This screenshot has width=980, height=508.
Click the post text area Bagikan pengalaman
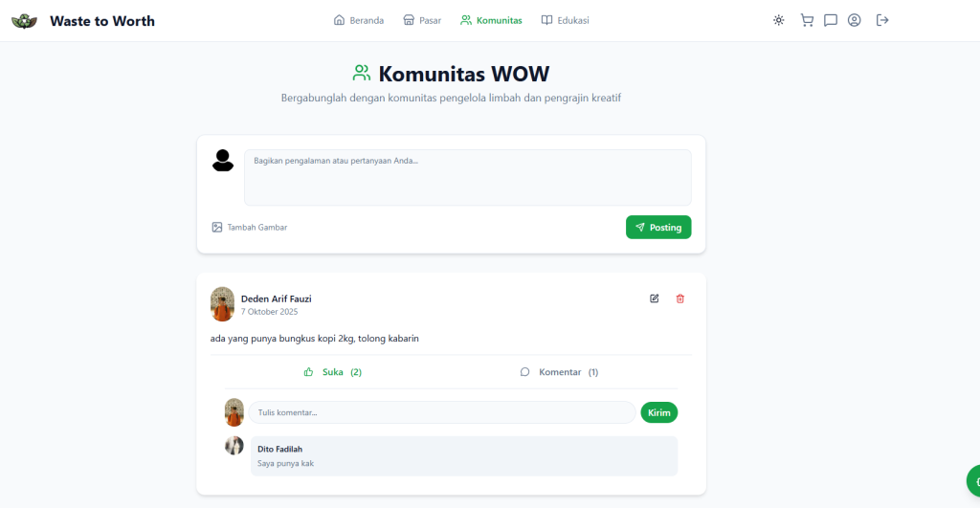click(x=467, y=177)
